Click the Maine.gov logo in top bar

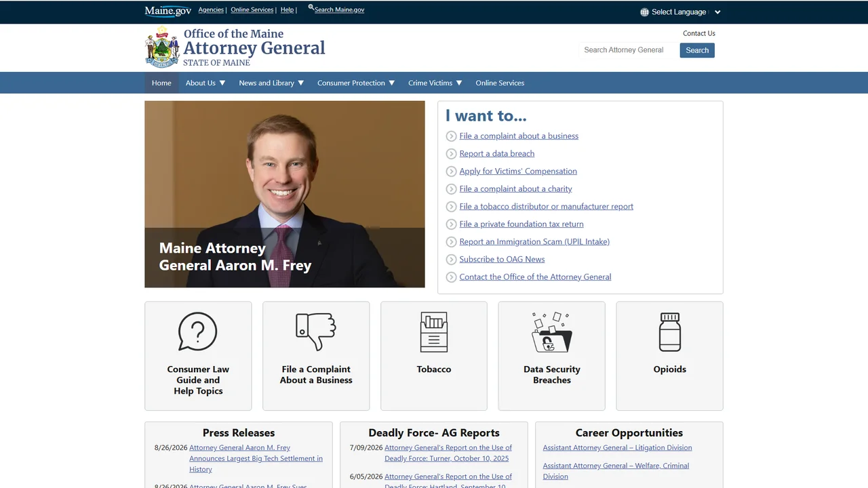pos(168,11)
